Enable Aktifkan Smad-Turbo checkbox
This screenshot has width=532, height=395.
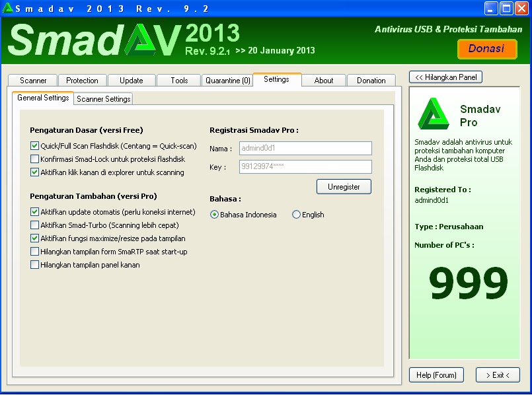(x=34, y=225)
